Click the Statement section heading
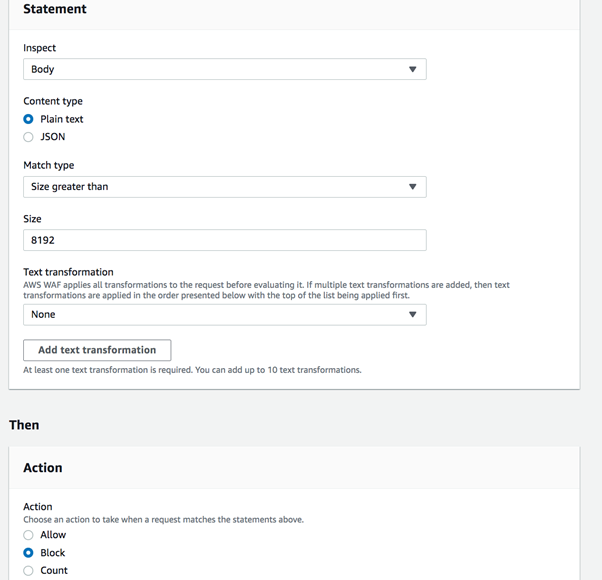Screen dimensions: 602x580 click(x=55, y=9)
